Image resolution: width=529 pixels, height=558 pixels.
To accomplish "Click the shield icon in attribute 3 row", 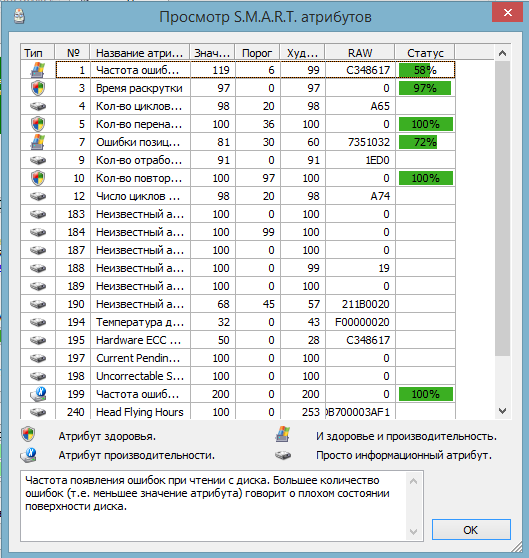I will tap(38, 88).
